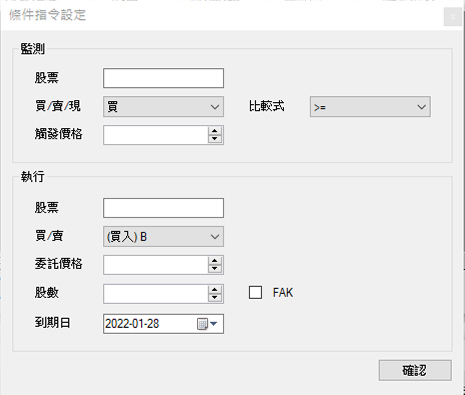The image size is (465, 395).
Task: Increase 股數 with the up spinner arrow
Action: [215, 290]
